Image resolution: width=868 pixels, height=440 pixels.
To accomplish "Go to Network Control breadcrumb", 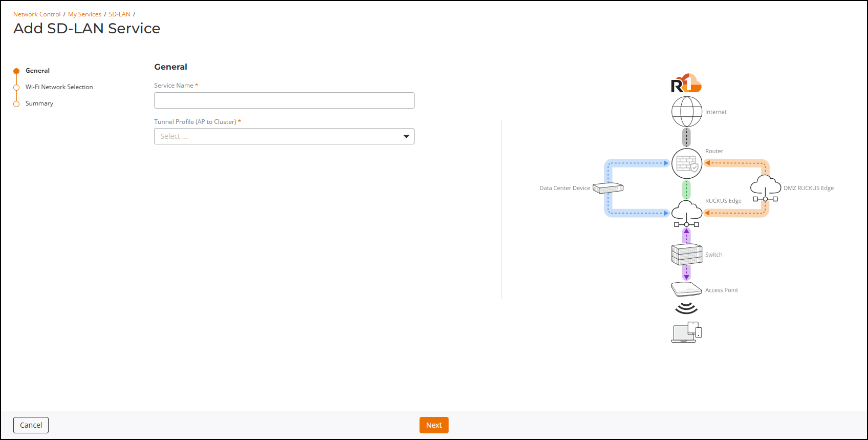I will pos(37,14).
